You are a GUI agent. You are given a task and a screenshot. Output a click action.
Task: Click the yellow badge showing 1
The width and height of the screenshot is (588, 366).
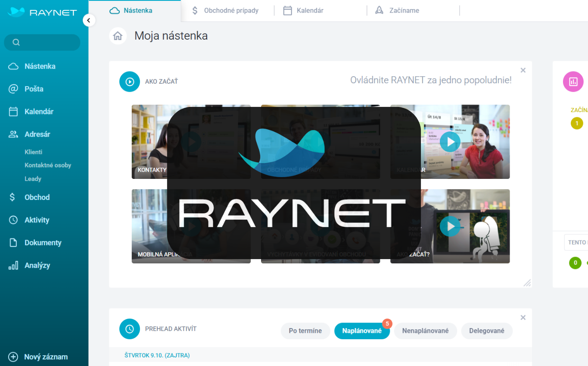pos(577,123)
